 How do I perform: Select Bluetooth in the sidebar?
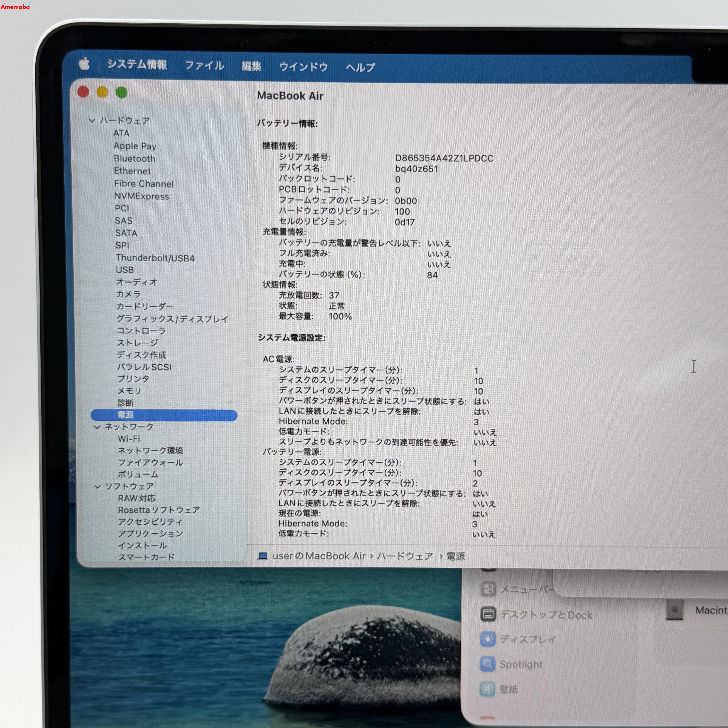point(135,159)
